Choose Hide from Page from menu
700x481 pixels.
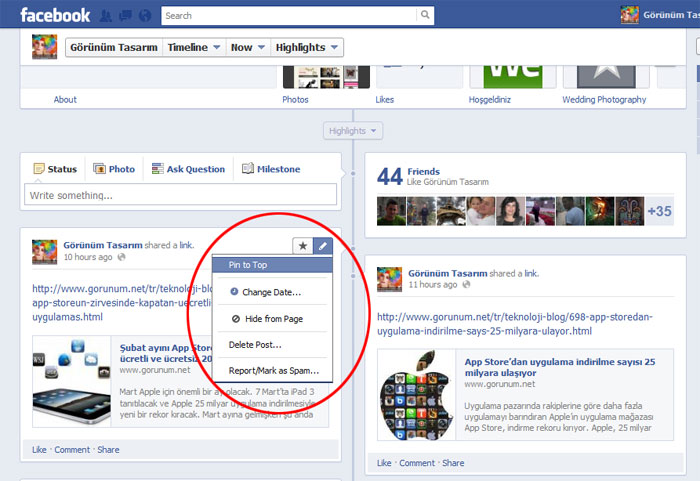pyautogui.click(x=272, y=318)
